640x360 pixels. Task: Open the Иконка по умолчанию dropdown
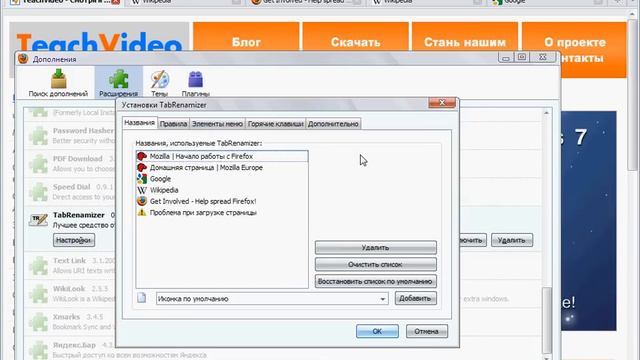pyautogui.click(x=272, y=299)
